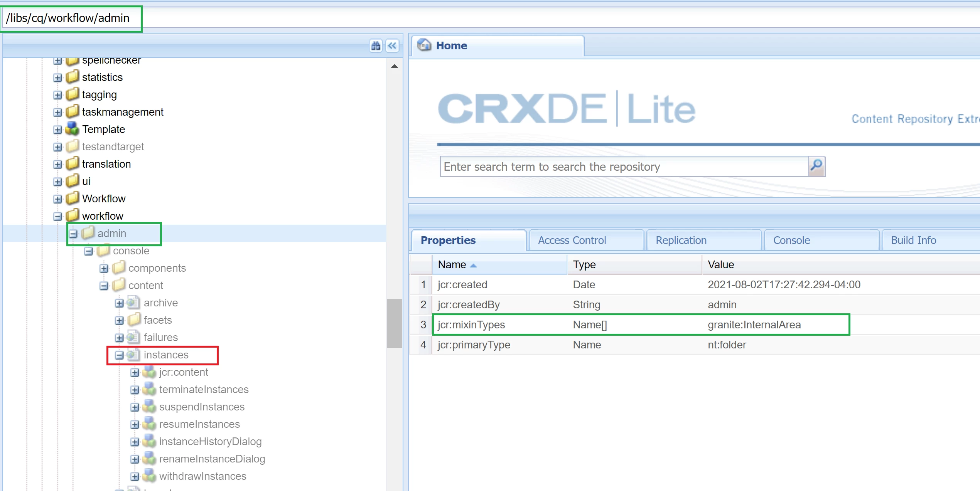Open the Replication tab
This screenshot has width=980, height=491.
(x=681, y=240)
